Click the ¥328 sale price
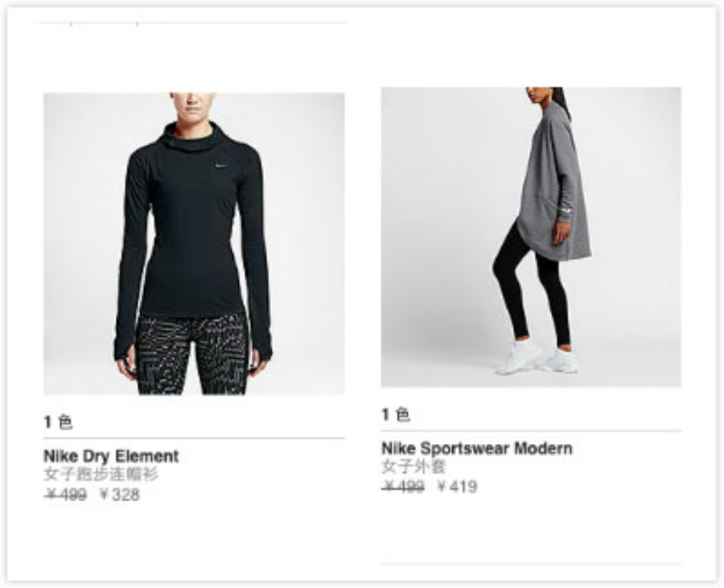The width and height of the screenshot is (724, 588). pyautogui.click(x=119, y=495)
